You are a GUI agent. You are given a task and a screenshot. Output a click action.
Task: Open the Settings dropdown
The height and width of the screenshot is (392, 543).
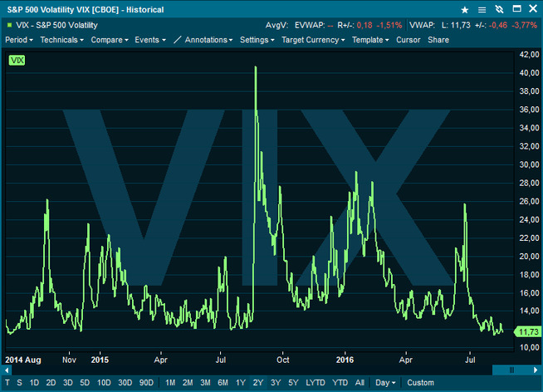(x=257, y=40)
